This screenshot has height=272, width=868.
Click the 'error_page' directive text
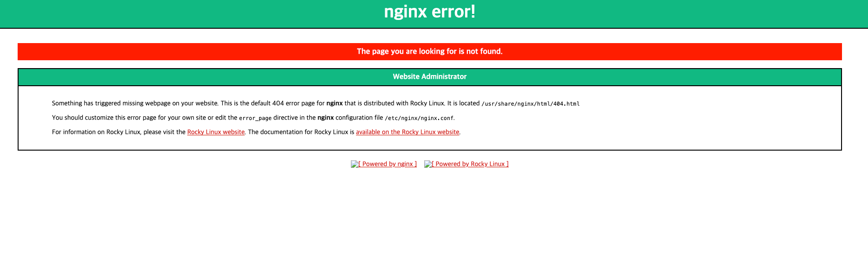tap(255, 118)
